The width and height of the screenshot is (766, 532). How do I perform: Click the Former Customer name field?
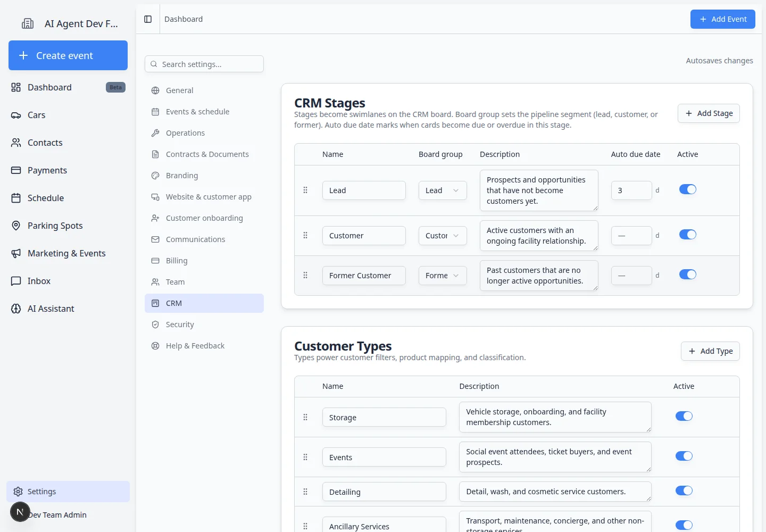(364, 276)
